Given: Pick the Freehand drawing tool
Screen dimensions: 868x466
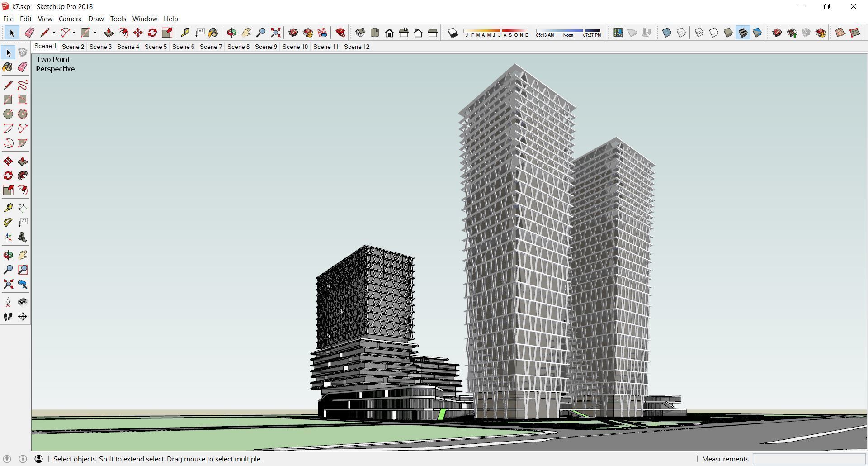Looking at the screenshot, I should pos(23,85).
